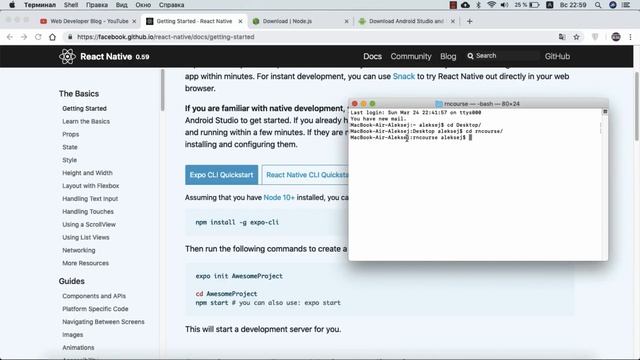Open Learn the Basics in the sidebar
Viewport: 640px width, 360px height.
[86, 121]
